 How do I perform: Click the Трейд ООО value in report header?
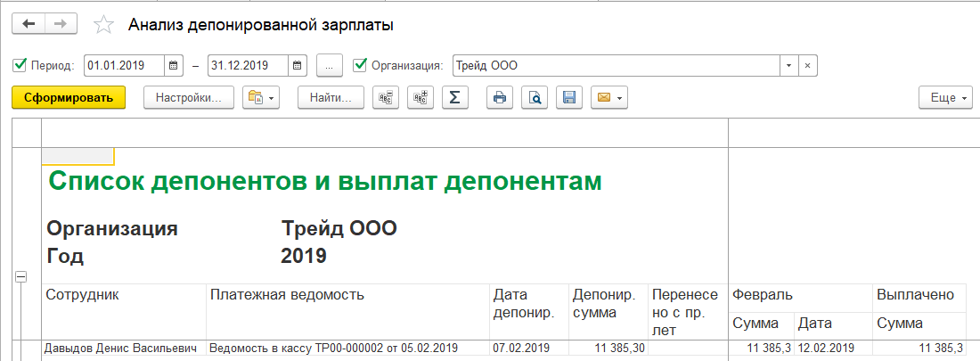pyautogui.click(x=339, y=229)
